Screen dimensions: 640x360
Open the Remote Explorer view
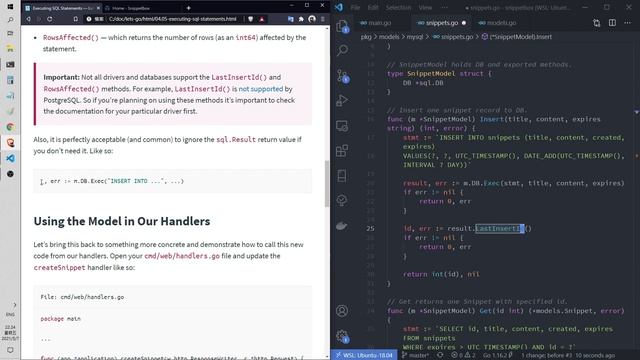[x=342, y=126]
